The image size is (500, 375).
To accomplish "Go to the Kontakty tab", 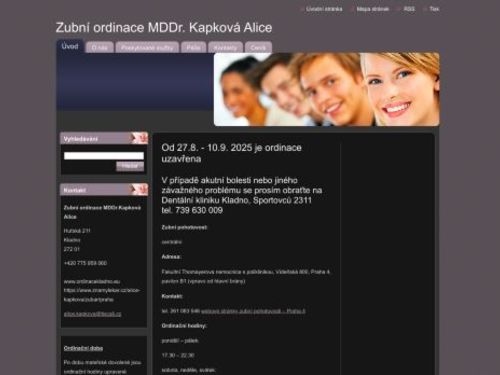I will coord(225,48).
